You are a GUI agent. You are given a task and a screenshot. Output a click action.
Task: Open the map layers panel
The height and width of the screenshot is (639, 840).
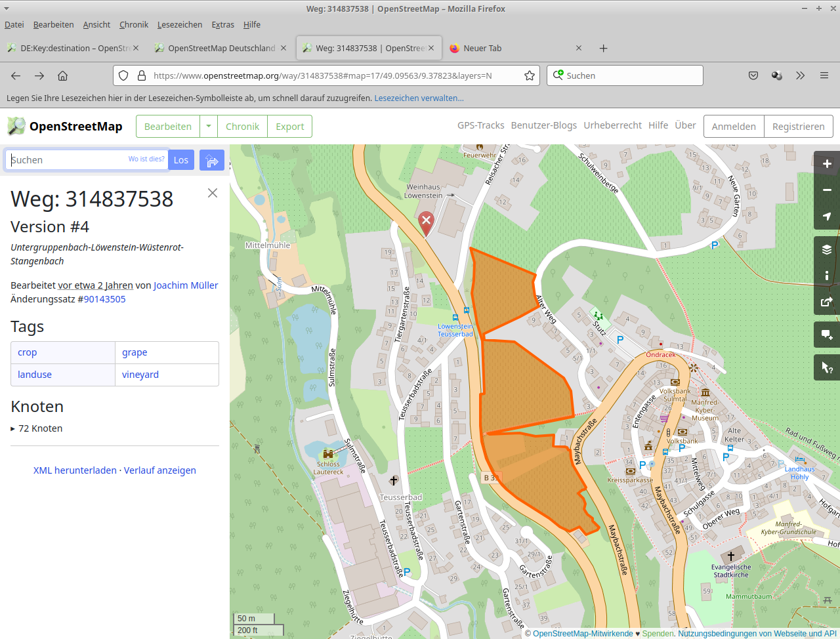[827, 249]
